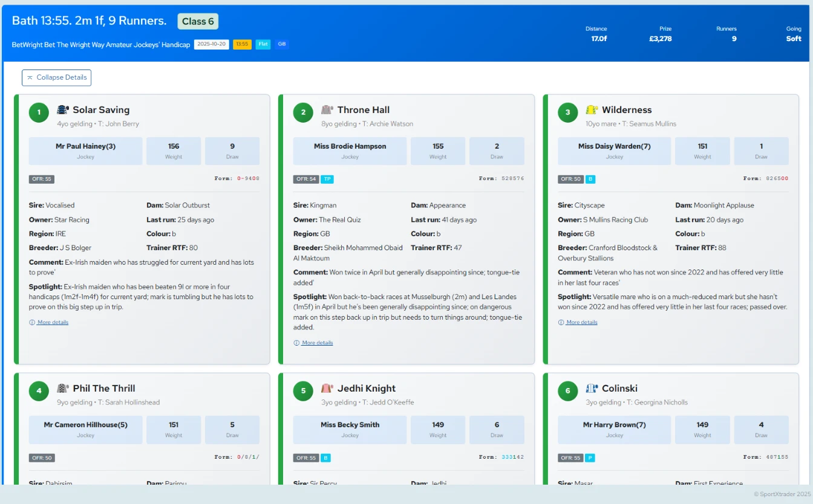Click the 2025-10-20 date tag
813x504 pixels.
[x=211, y=45]
